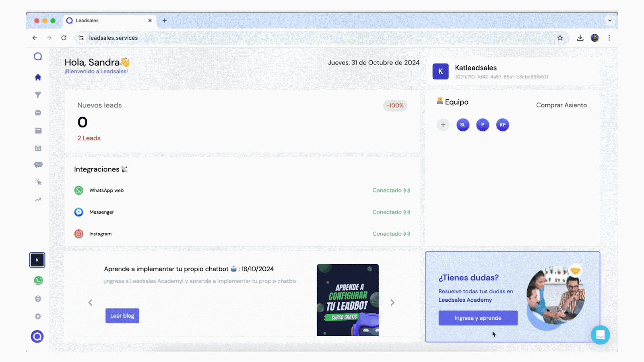
Task: Click the trending analytics arrow icon
Action: 38,200
